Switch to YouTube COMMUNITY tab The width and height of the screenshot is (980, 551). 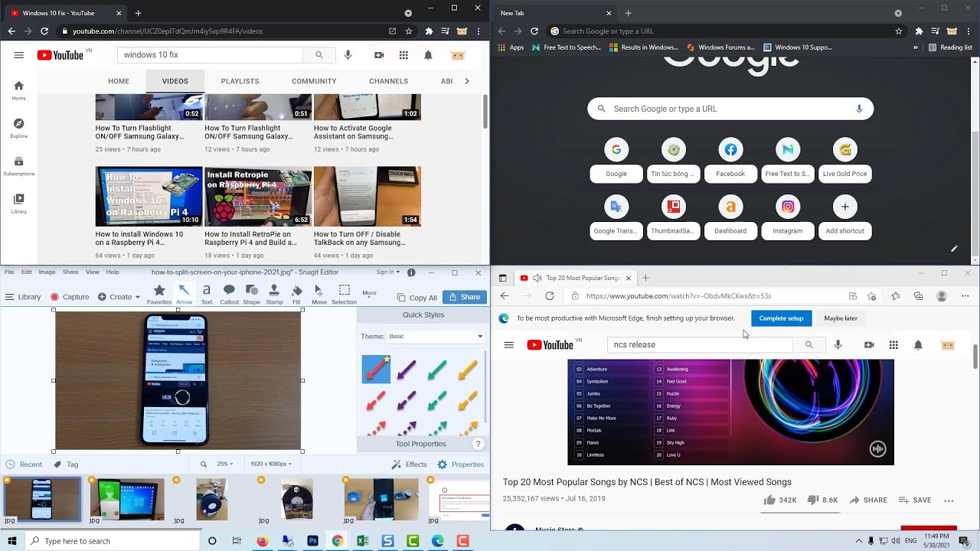pos(314,81)
